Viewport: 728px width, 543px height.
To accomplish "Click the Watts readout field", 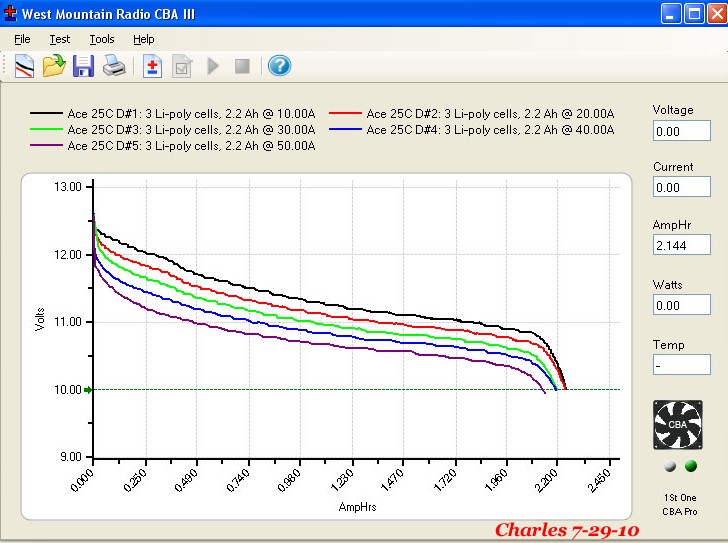I will pyautogui.click(x=681, y=305).
